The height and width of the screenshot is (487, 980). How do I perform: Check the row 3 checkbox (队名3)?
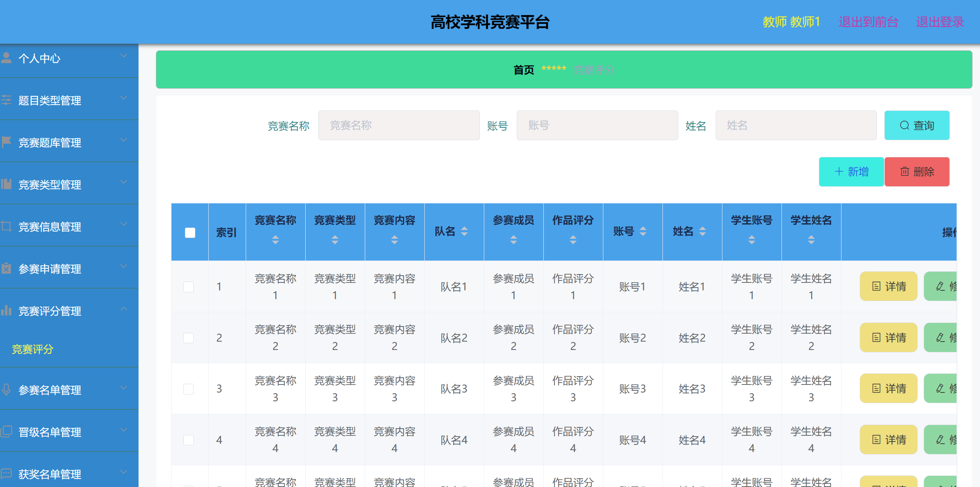click(x=189, y=389)
